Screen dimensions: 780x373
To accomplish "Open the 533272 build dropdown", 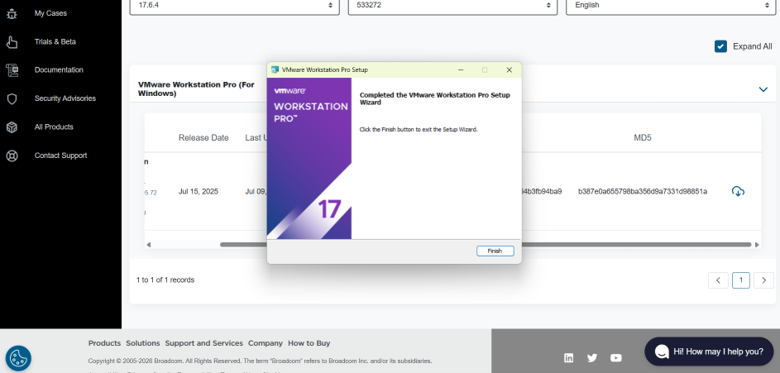I will pos(453,5).
